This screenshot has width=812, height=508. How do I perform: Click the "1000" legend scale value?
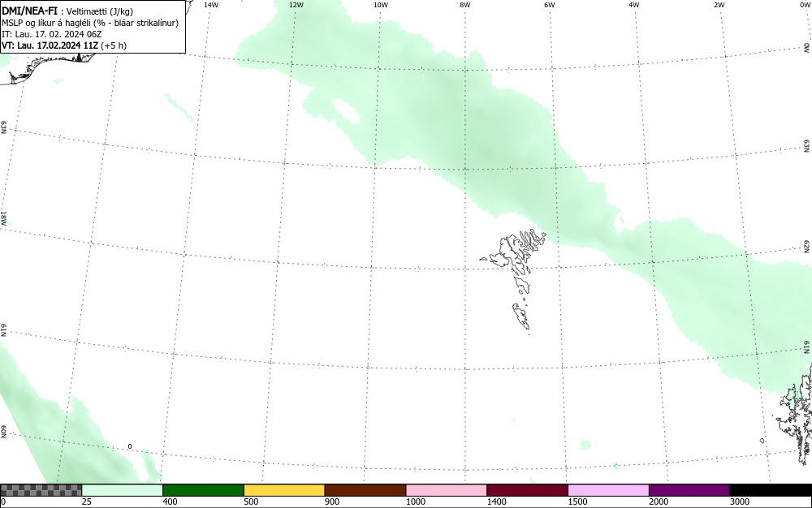[416, 502]
